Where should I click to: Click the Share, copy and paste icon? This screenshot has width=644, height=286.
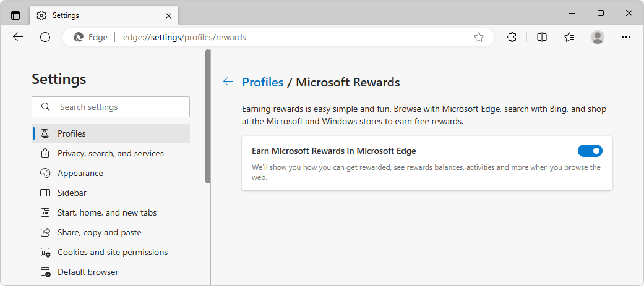[x=45, y=232]
